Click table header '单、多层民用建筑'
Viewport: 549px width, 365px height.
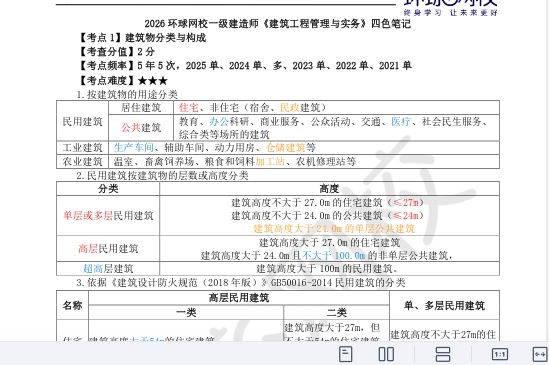444,305
